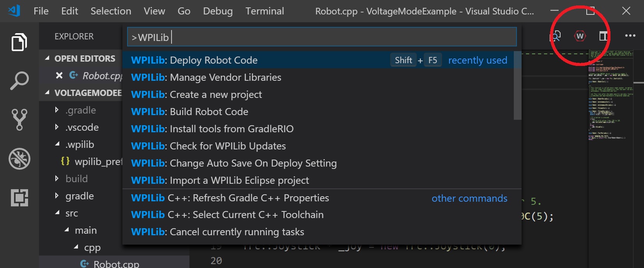644x268 pixels.
Task: Collapse the main folder
Action: coord(67,230)
